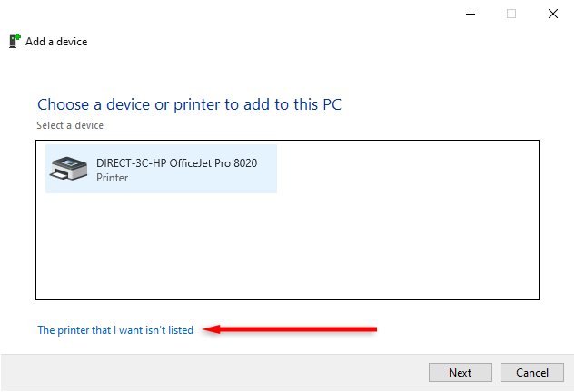Click the "Printer" type label under device name

tap(113, 178)
